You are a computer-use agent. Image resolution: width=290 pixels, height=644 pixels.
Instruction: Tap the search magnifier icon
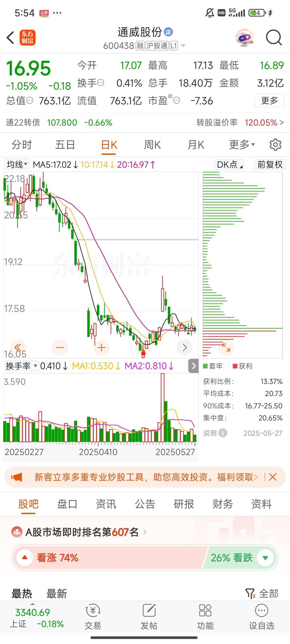point(274,38)
